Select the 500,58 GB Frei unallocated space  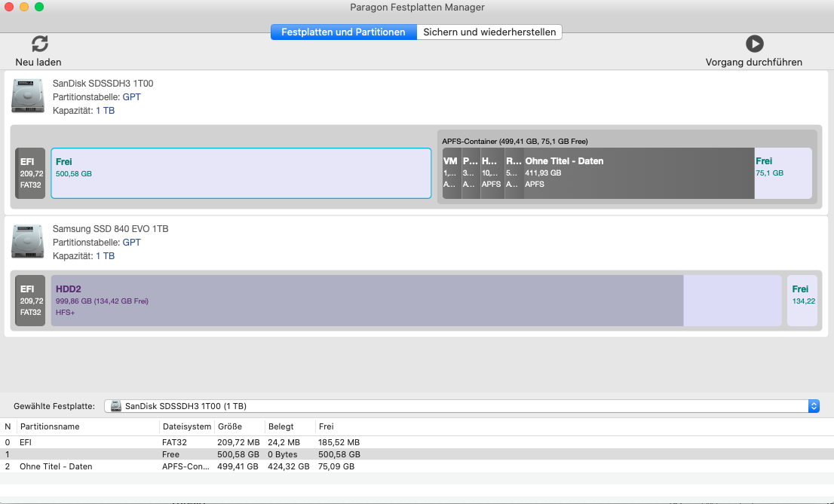pyautogui.click(x=241, y=173)
